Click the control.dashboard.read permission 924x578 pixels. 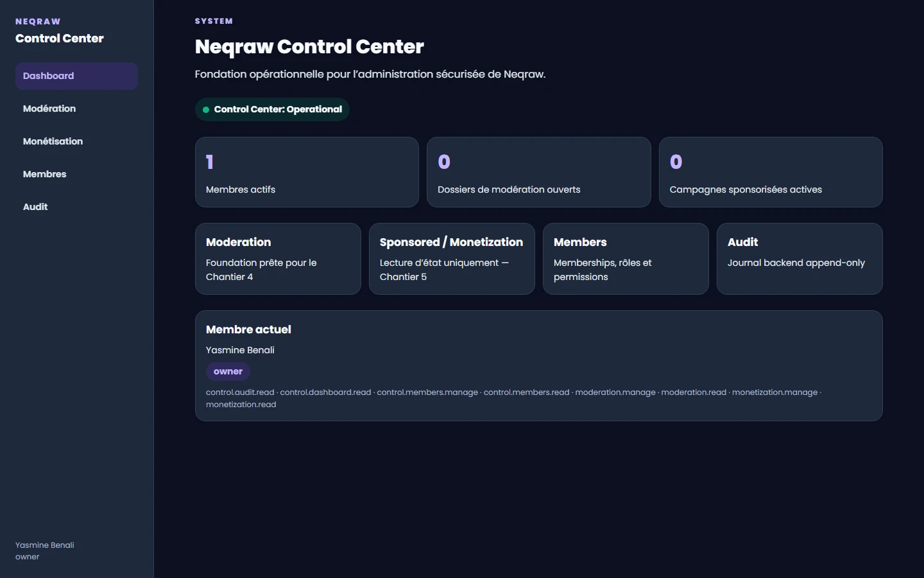[x=325, y=392]
